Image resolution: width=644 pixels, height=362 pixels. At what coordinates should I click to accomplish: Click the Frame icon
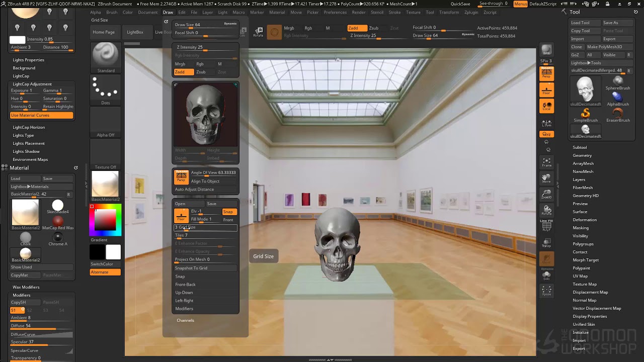pyautogui.click(x=546, y=162)
